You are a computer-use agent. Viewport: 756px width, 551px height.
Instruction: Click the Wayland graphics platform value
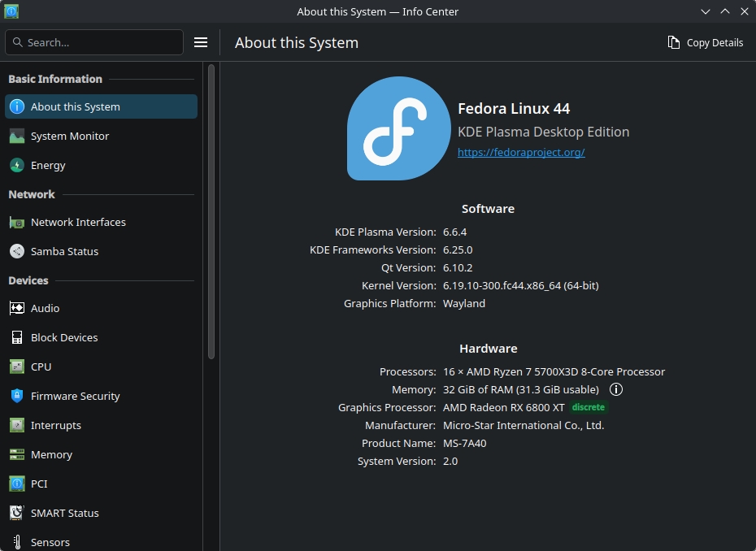[x=464, y=304]
